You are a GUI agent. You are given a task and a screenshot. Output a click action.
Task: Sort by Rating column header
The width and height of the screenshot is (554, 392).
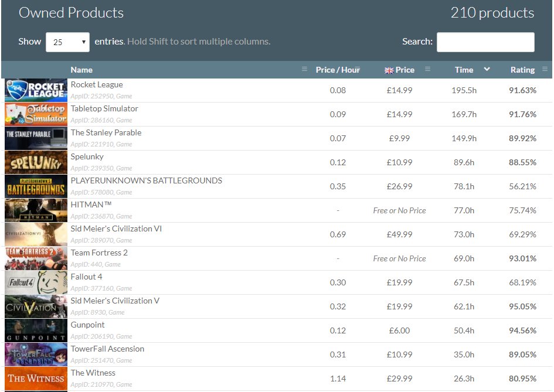pyautogui.click(x=522, y=70)
